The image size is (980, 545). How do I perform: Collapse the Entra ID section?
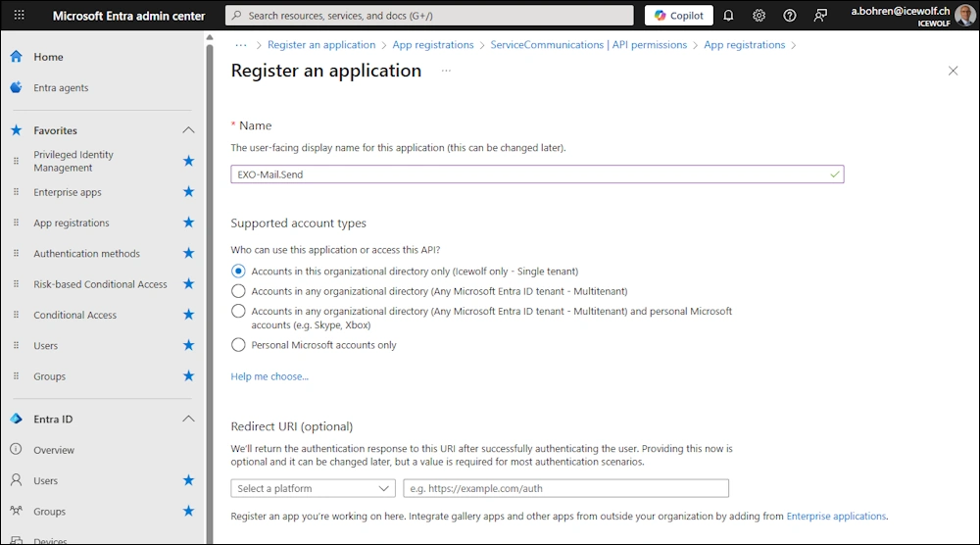[x=188, y=419]
